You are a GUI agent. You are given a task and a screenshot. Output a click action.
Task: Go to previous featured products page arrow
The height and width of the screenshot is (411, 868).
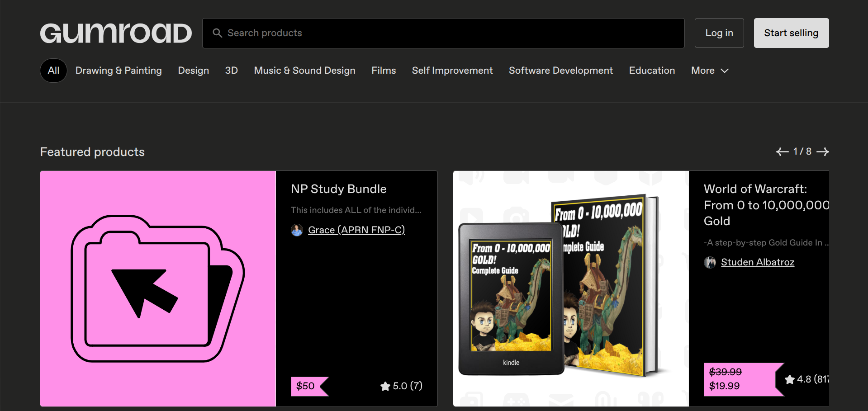tap(782, 152)
